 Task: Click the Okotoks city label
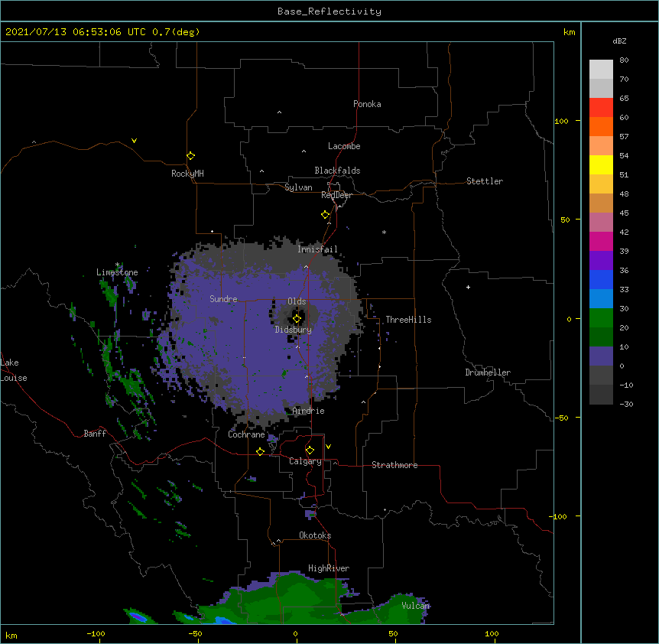(315, 535)
